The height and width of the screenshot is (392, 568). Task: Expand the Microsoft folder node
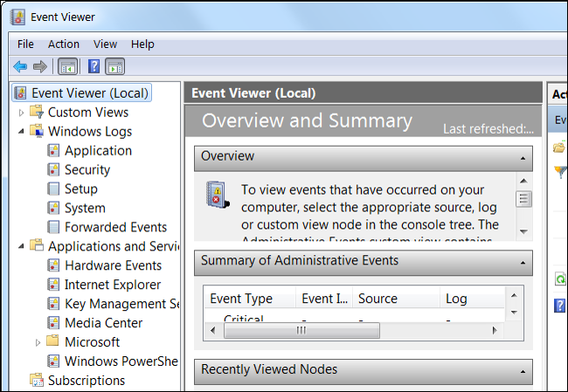(38, 342)
